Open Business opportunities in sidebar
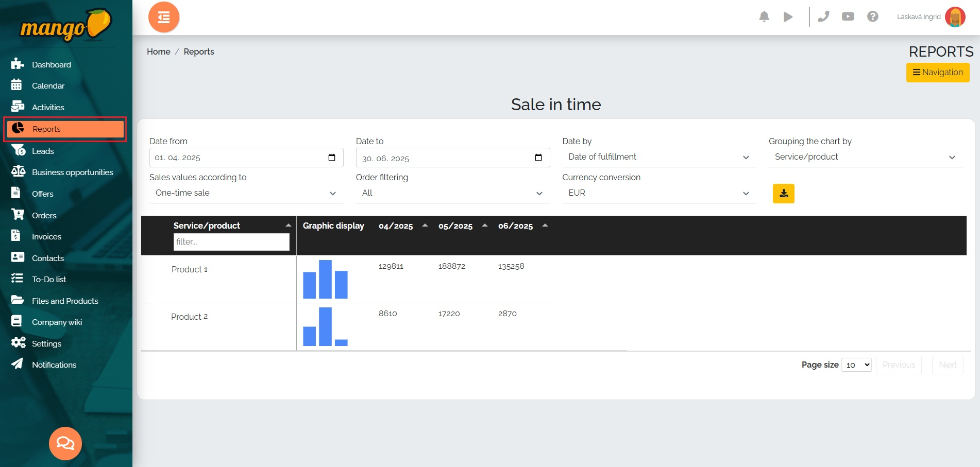 (x=72, y=172)
